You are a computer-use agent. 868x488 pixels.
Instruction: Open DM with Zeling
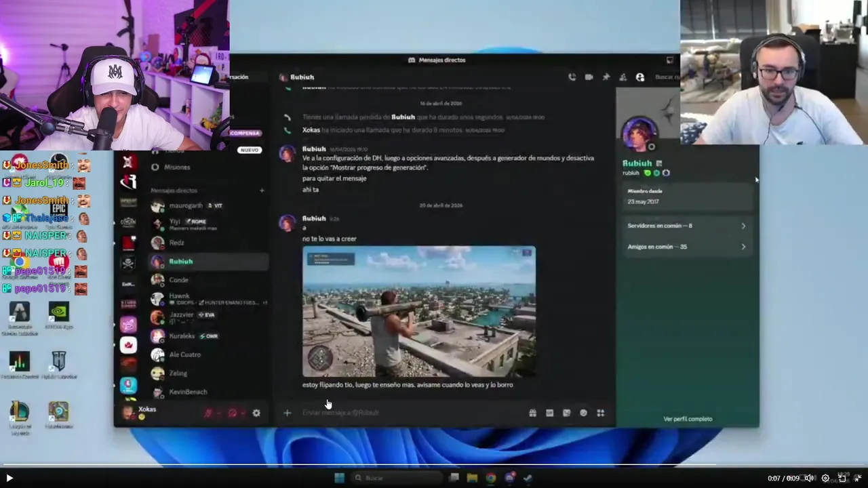209,373
